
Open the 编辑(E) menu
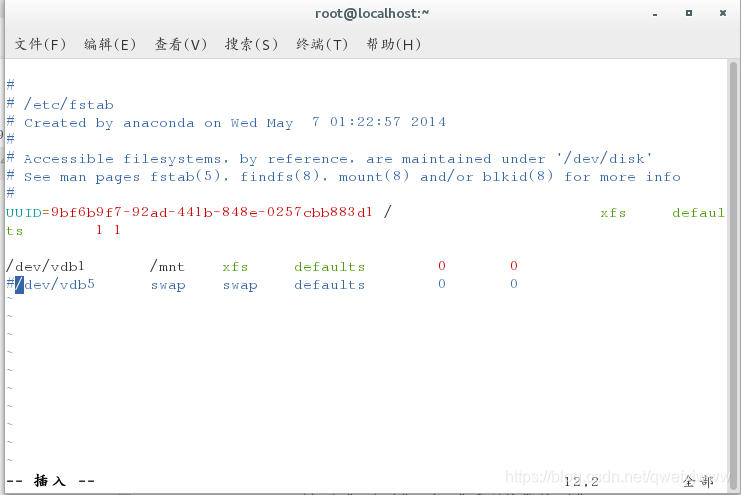(110, 44)
